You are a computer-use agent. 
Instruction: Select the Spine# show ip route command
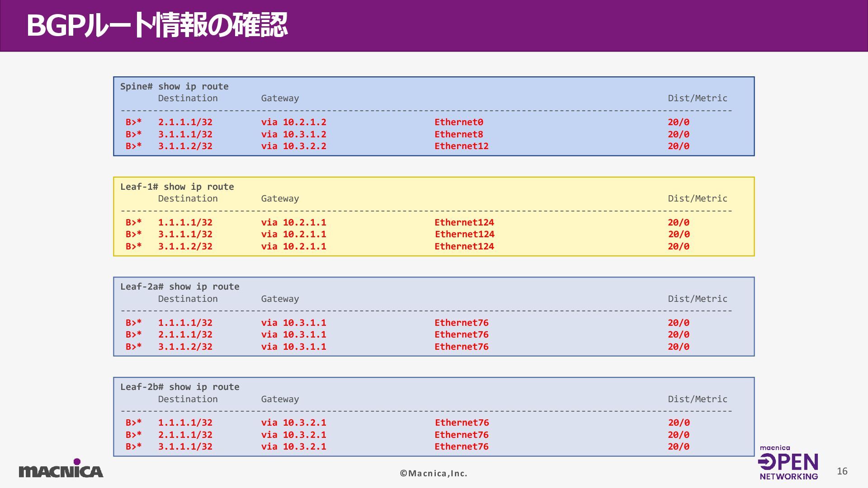[x=174, y=86]
